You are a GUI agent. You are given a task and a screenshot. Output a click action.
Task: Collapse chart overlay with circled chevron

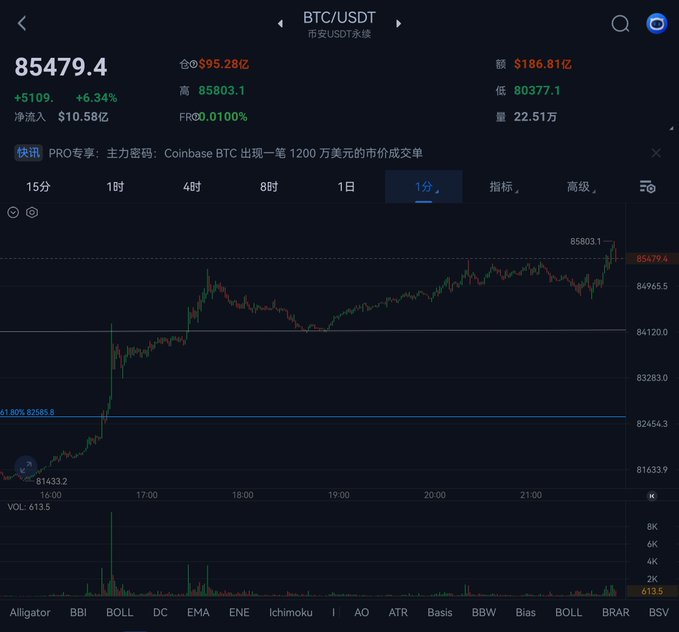click(13, 212)
